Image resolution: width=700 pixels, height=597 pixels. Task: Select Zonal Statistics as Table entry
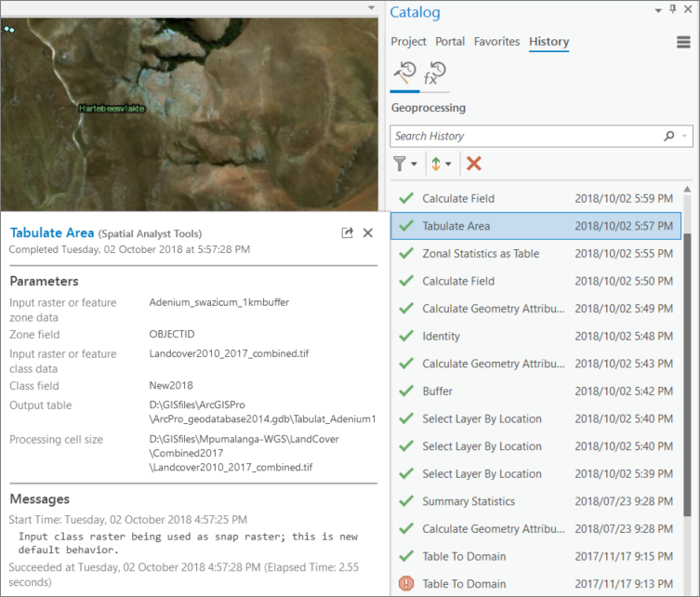(x=535, y=253)
